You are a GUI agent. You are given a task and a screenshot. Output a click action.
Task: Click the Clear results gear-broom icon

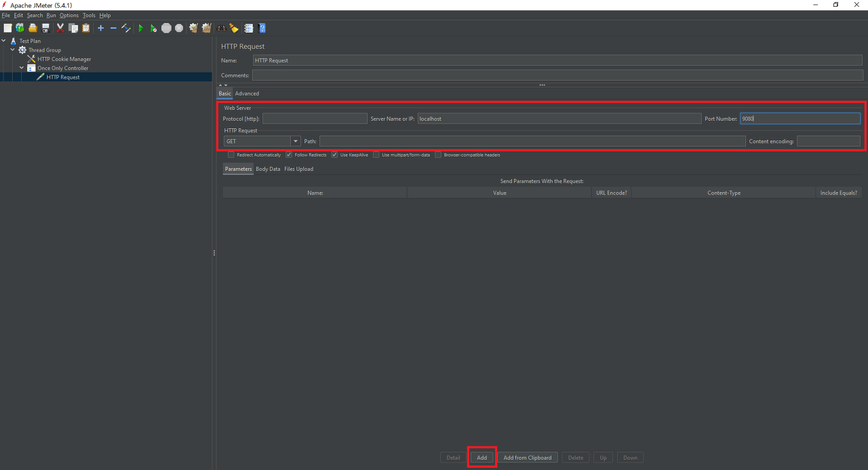[x=193, y=28]
